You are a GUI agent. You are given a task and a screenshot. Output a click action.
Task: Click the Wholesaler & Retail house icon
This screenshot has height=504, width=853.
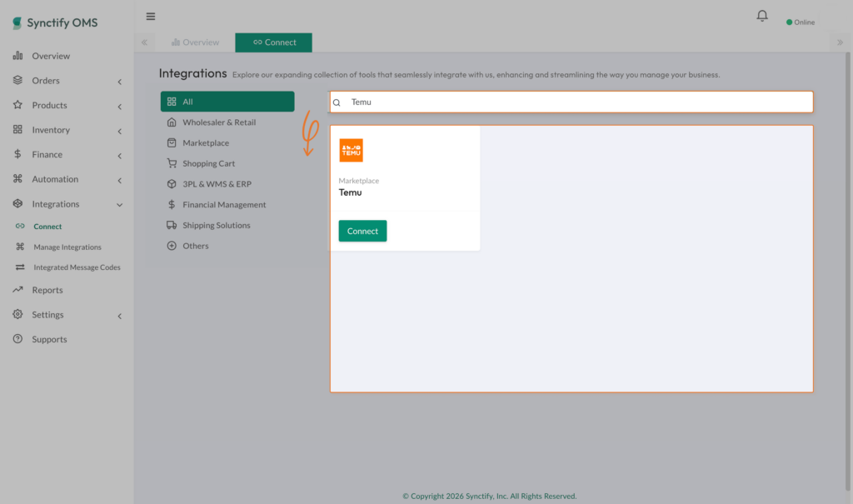172,122
